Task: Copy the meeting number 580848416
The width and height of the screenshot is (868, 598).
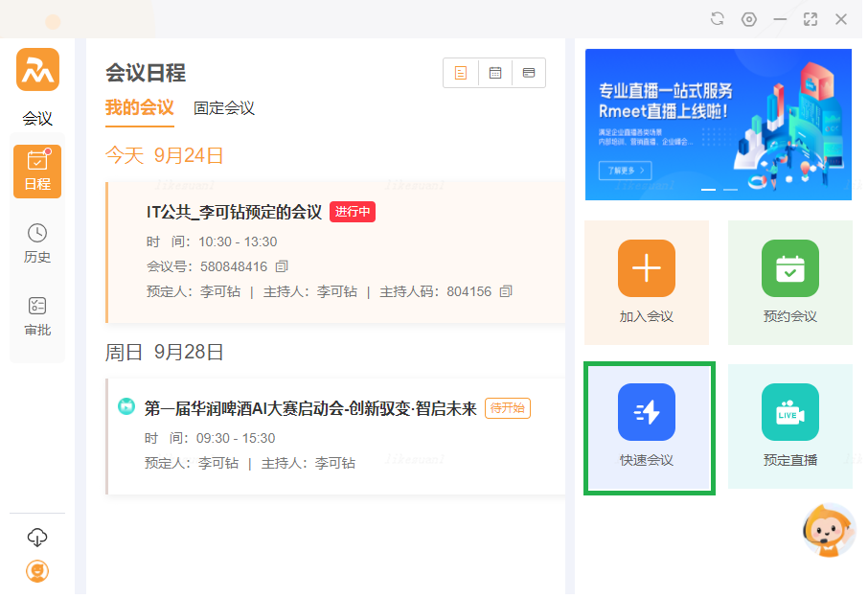Action: (x=282, y=266)
